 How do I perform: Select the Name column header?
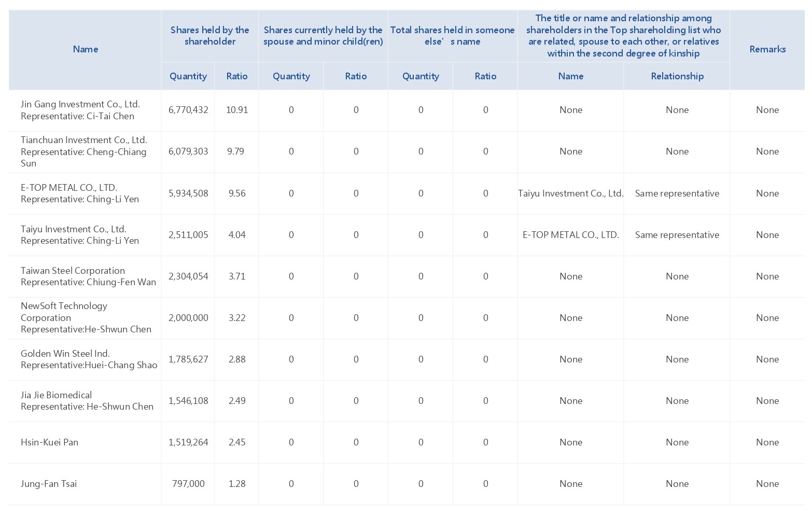point(85,49)
